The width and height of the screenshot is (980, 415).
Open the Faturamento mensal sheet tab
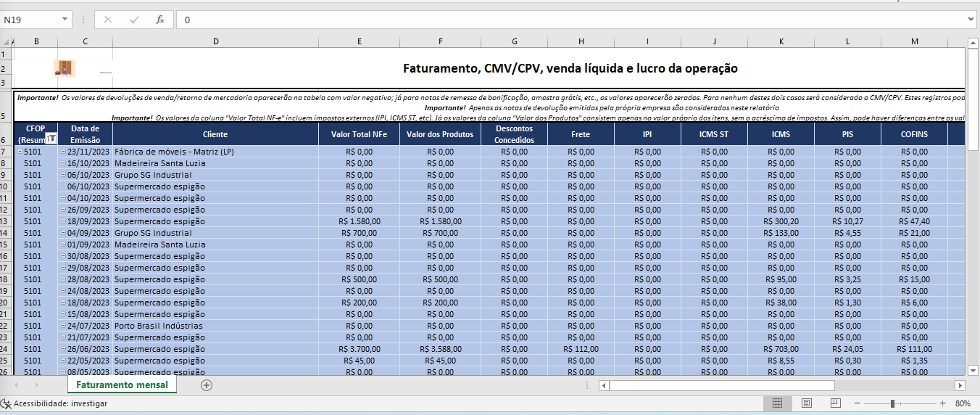click(x=122, y=385)
